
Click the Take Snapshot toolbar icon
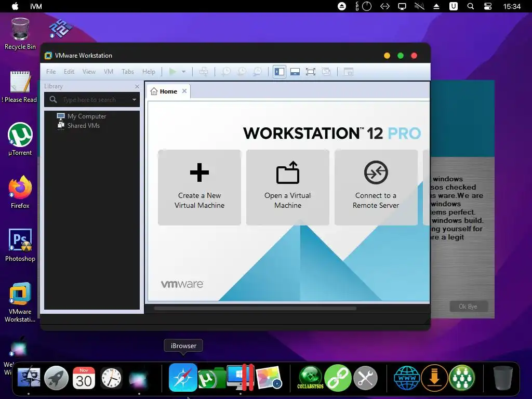point(226,72)
